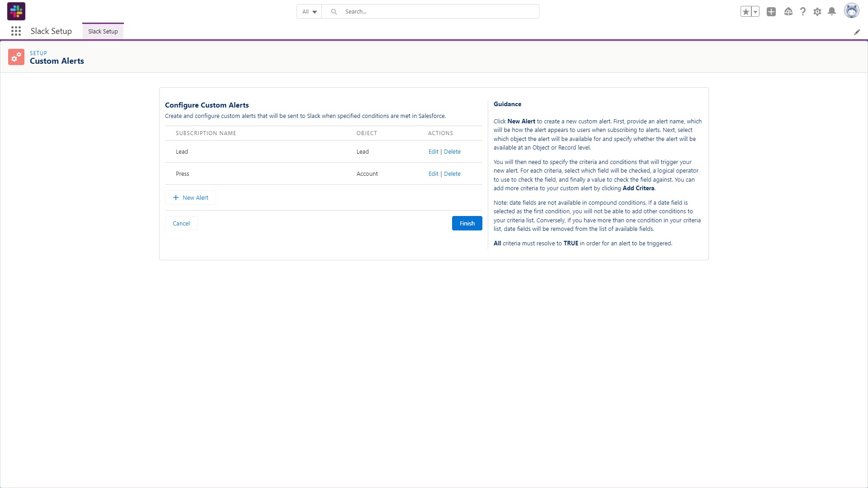Open the Help question mark icon
The height and width of the screenshot is (488, 868).
[x=803, y=12]
